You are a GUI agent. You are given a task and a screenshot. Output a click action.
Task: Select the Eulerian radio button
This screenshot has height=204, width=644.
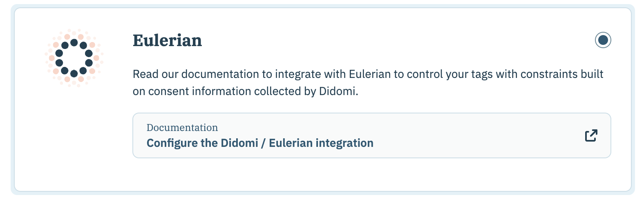[603, 40]
